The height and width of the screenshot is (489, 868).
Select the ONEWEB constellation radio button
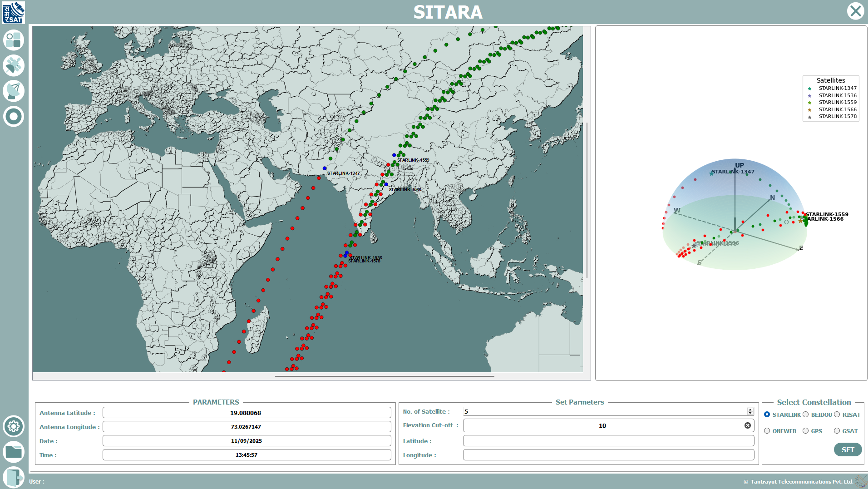click(767, 431)
